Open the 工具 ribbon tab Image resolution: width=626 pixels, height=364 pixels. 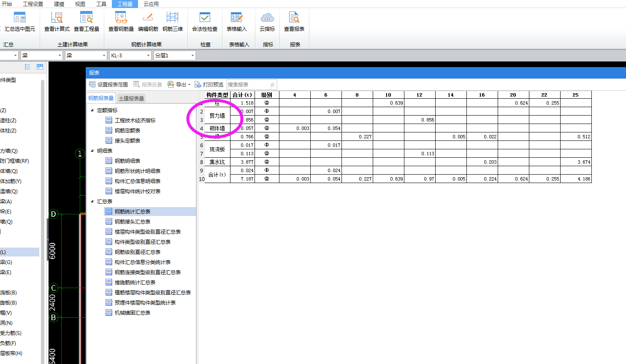(101, 4)
